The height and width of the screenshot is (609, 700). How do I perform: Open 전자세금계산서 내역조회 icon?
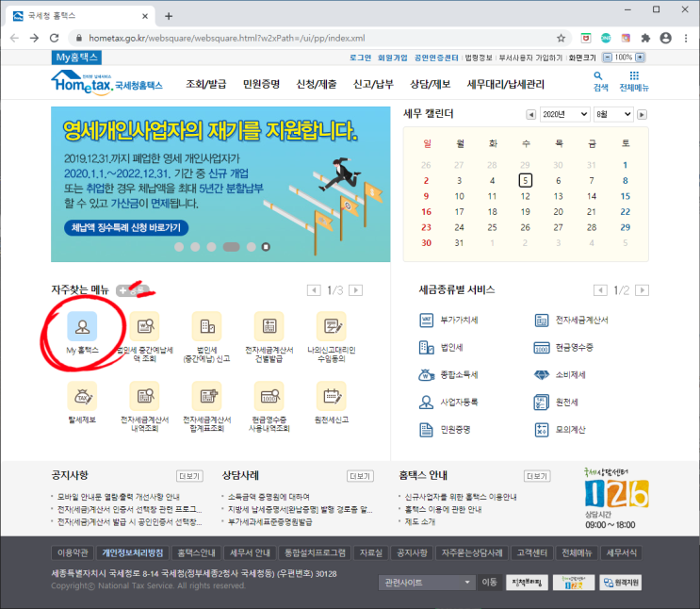point(145,396)
